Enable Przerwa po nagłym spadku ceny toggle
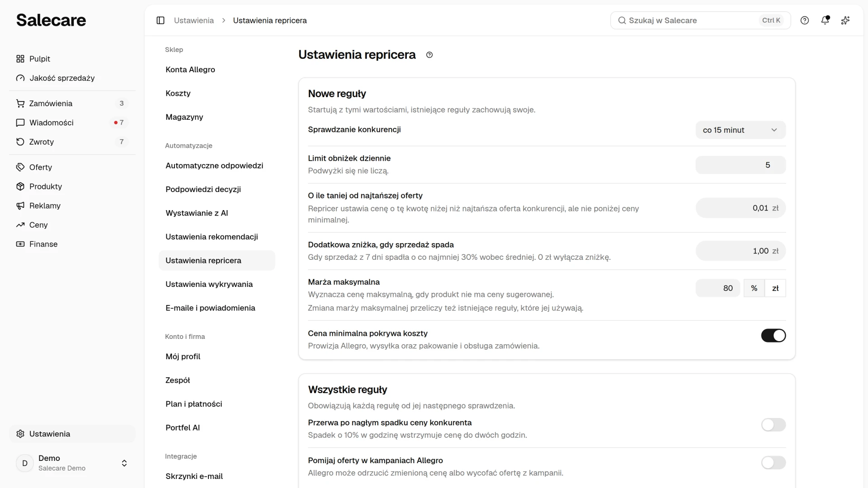This screenshot has width=868, height=488. tap(774, 425)
